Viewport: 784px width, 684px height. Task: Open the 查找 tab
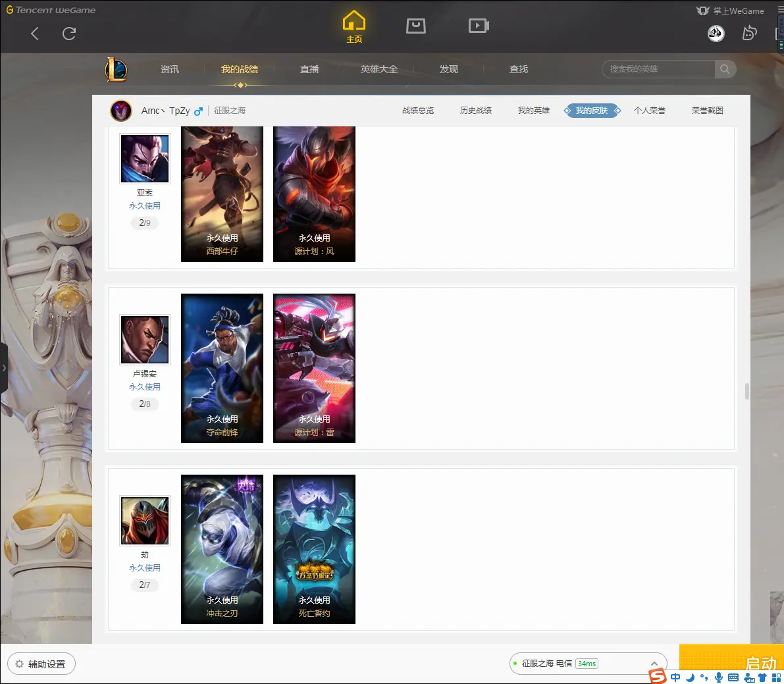519,69
